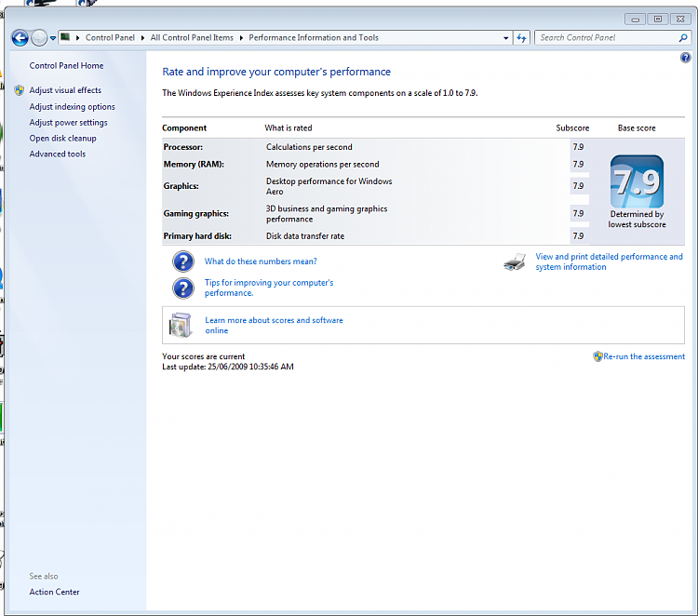Open View and print detailed performance information
Screen dimensions: 698x616
(609, 261)
